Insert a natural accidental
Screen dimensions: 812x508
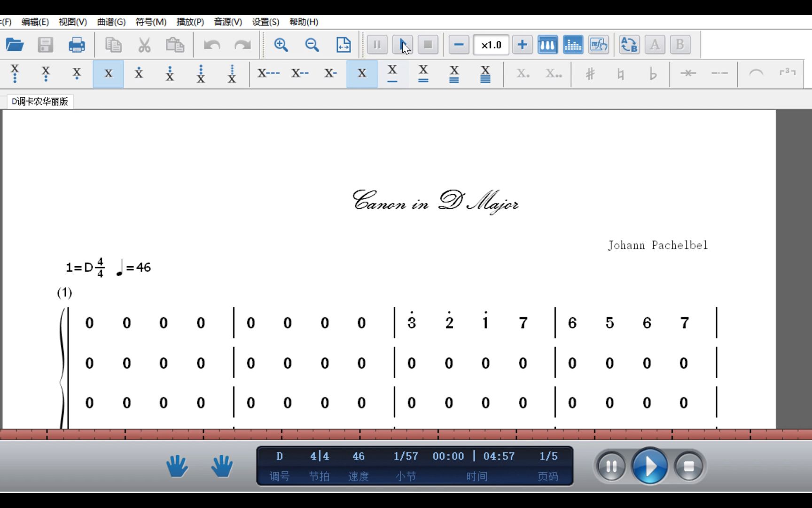coord(621,74)
